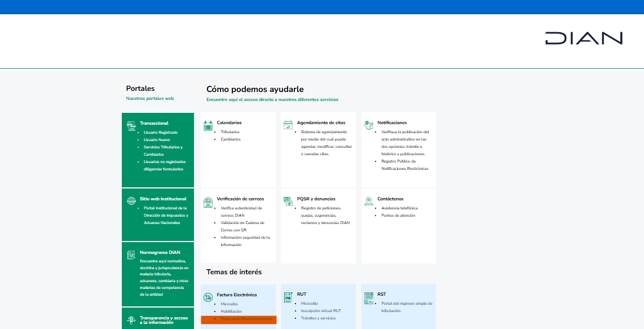Open RST heading

(382, 294)
